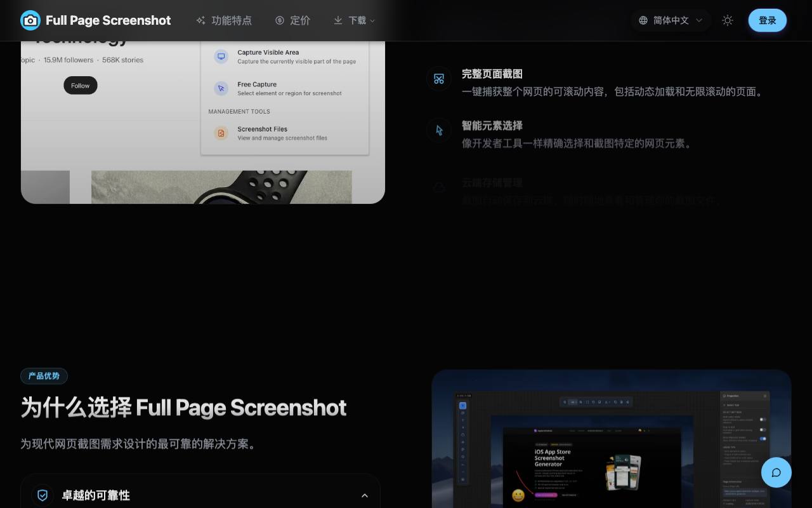Viewport: 812px width, 508px height.
Task: Open Screenshot Files in management tools
Action: 285,133
